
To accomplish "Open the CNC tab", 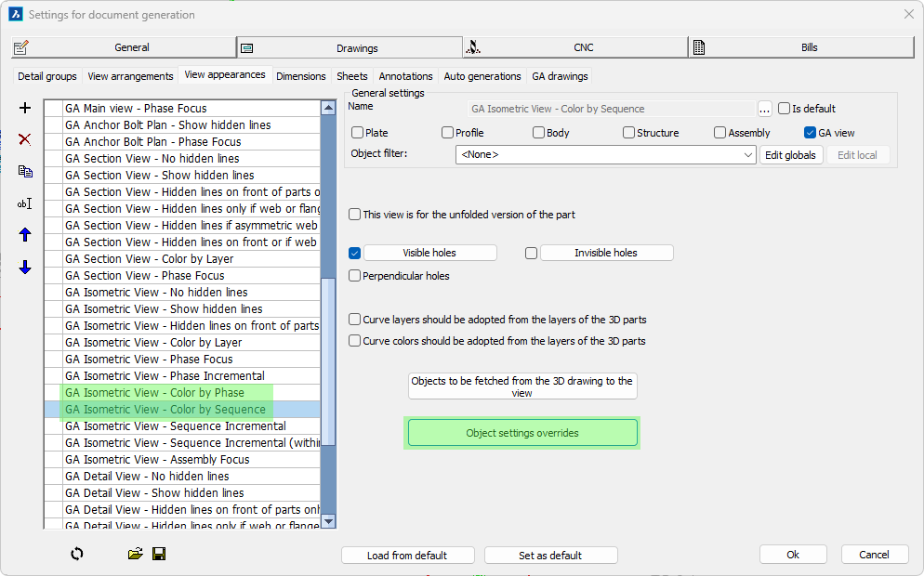I will 575,47.
